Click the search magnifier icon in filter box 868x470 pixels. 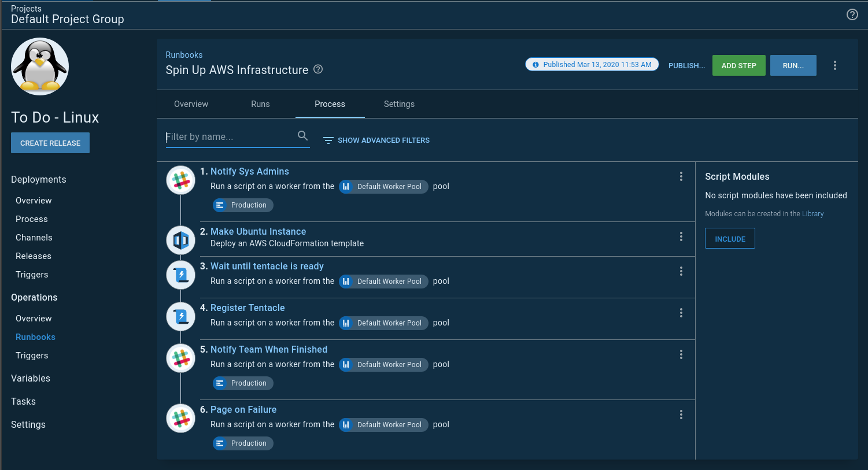302,136
